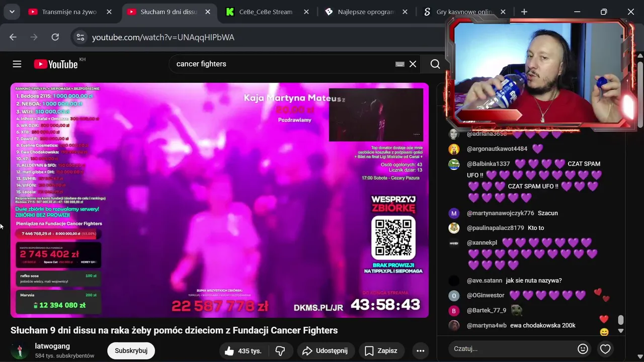Click the stream video player
644x362 pixels.
click(x=219, y=200)
